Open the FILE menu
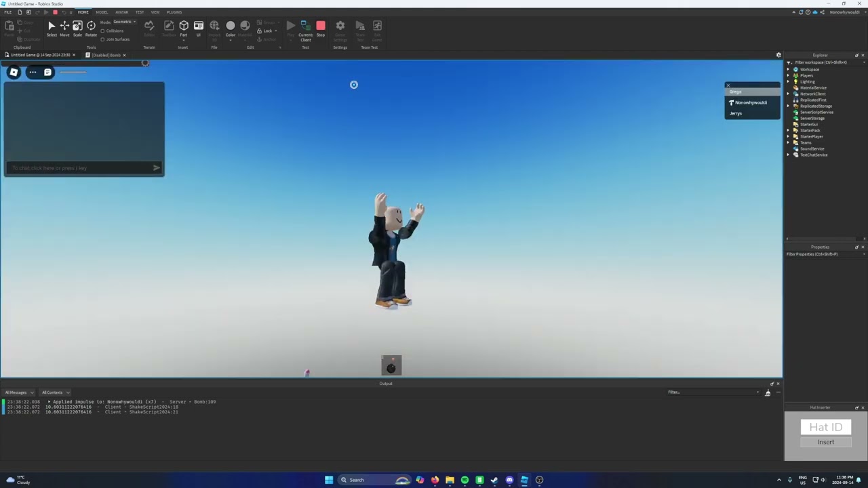This screenshot has height=488, width=868. (x=7, y=12)
